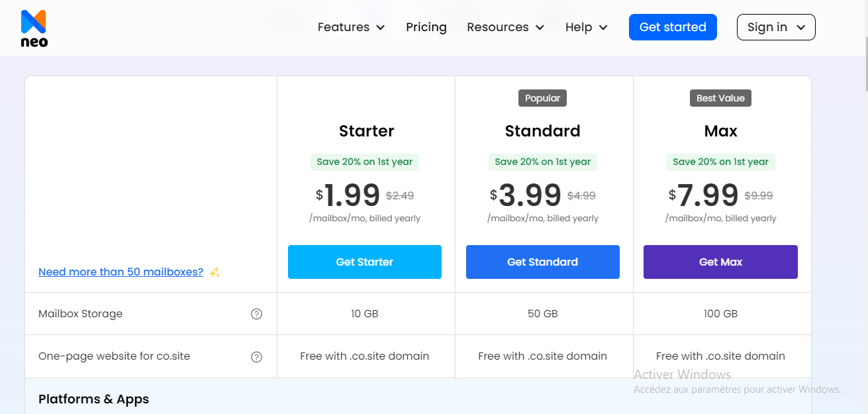Expand the Features menu
This screenshot has width=868, height=414.
coord(351,27)
